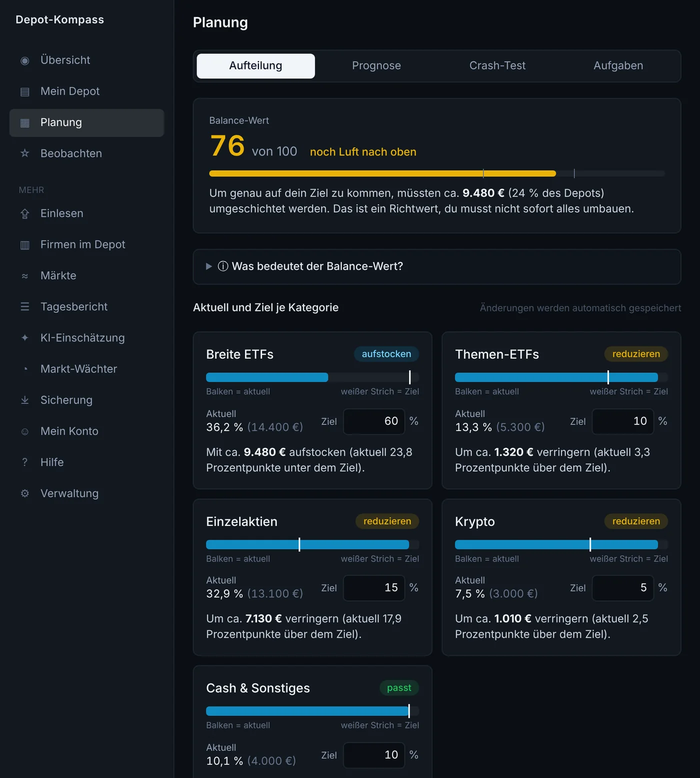
Task: Click the KI-Einschätzung sparkle icon
Action: [x=24, y=338]
